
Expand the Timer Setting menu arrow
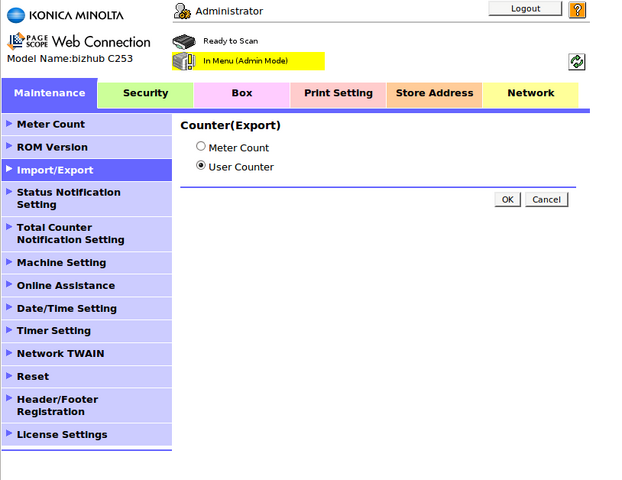[x=9, y=330]
